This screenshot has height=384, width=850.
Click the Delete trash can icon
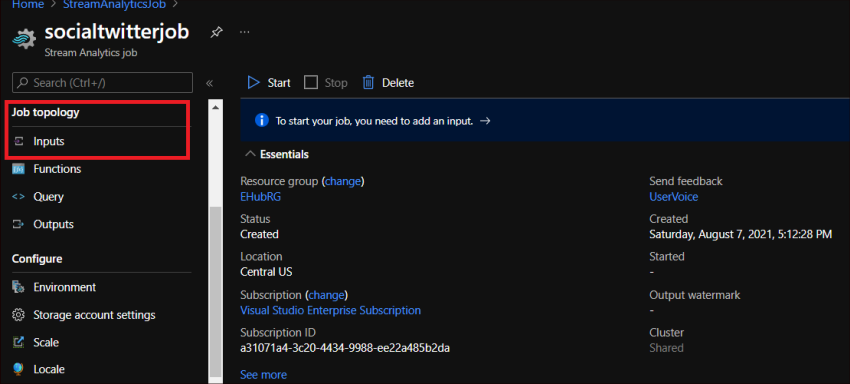pos(369,82)
